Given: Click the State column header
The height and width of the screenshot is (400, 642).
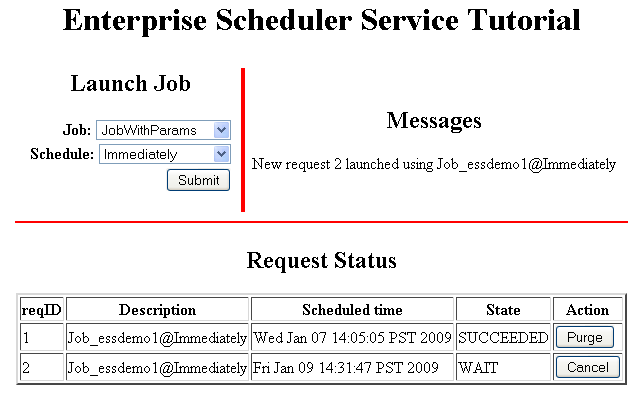Looking at the screenshot, I should (x=503, y=310).
